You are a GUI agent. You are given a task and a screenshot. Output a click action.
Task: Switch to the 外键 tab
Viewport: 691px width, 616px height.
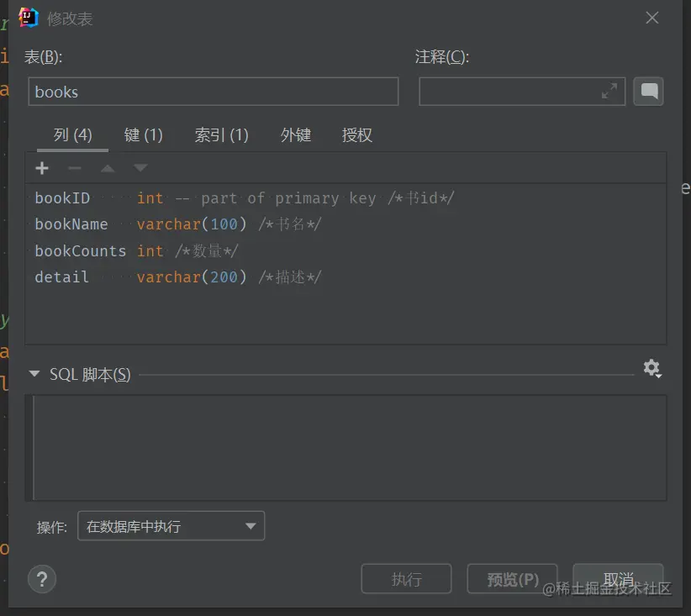296,134
